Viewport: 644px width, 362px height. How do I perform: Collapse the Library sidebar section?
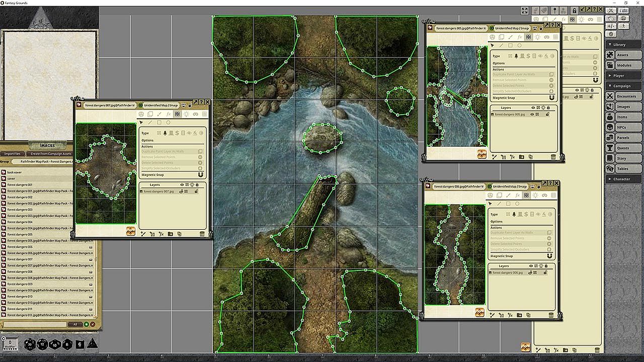coord(624,45)
